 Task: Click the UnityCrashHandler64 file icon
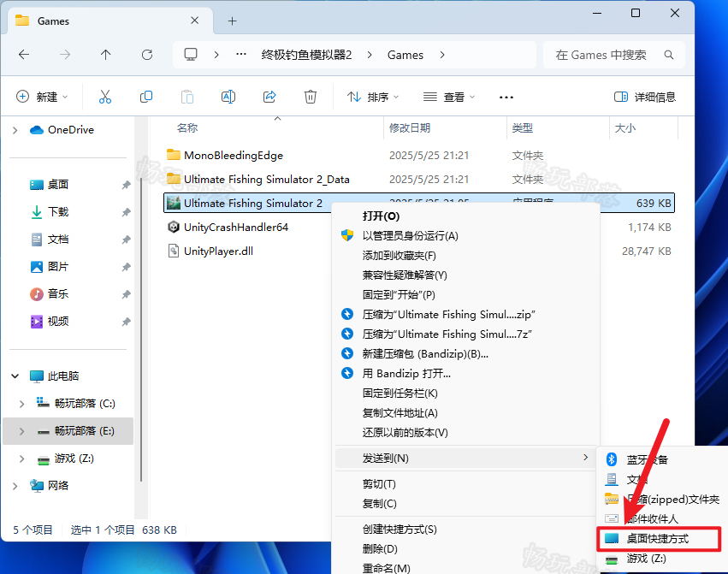(174, 227)
